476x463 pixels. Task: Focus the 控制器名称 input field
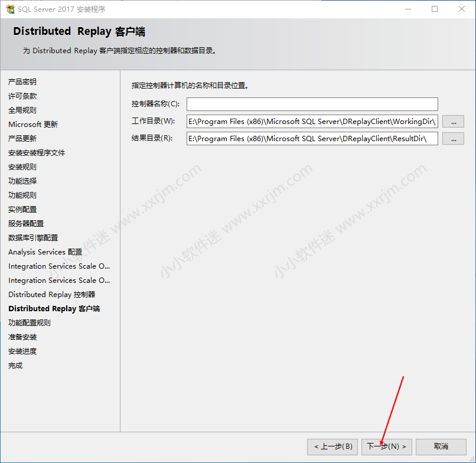(312, 104)
